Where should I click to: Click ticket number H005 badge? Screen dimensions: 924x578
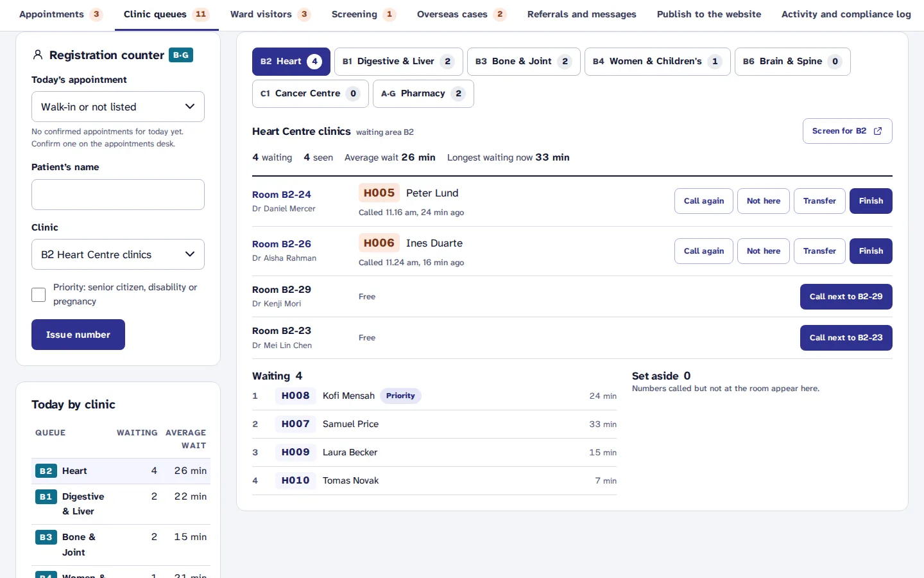coord(379,193)
